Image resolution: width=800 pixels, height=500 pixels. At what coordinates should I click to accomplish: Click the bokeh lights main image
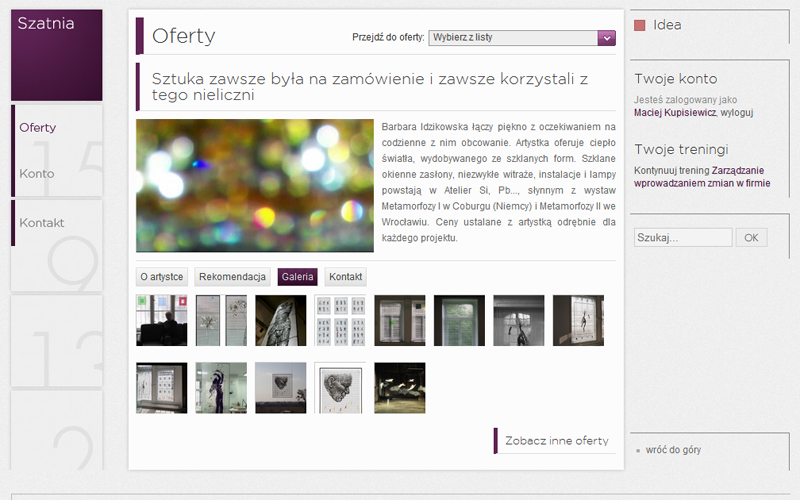pyautogui.click(x=255, y=186)
